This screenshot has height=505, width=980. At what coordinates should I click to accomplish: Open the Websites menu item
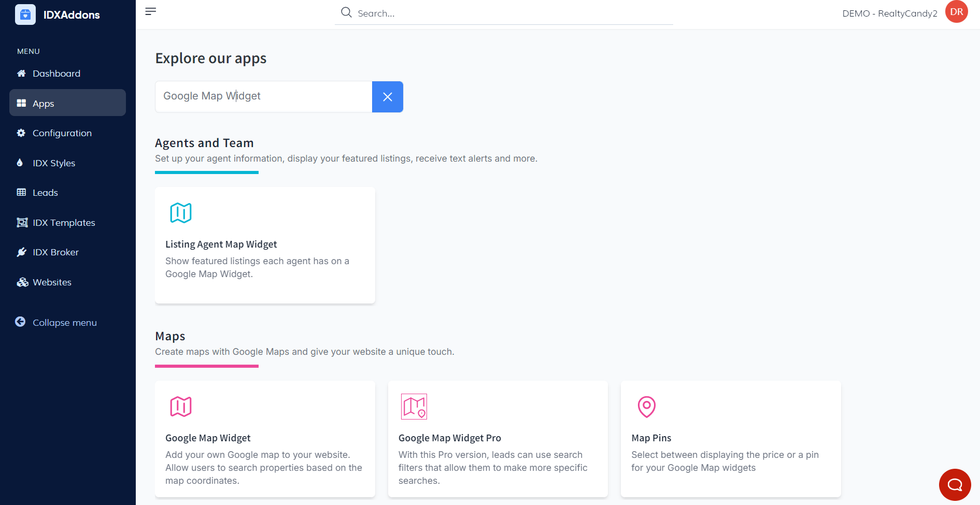(x=52, y=282)
